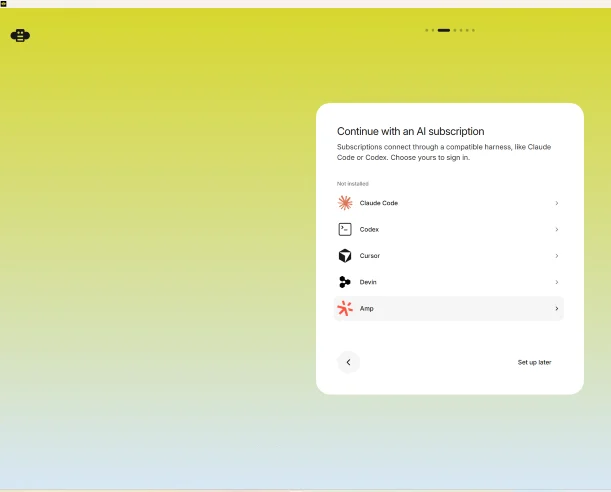Choose Set up later

pyautogui.click(x=534, y=362)
